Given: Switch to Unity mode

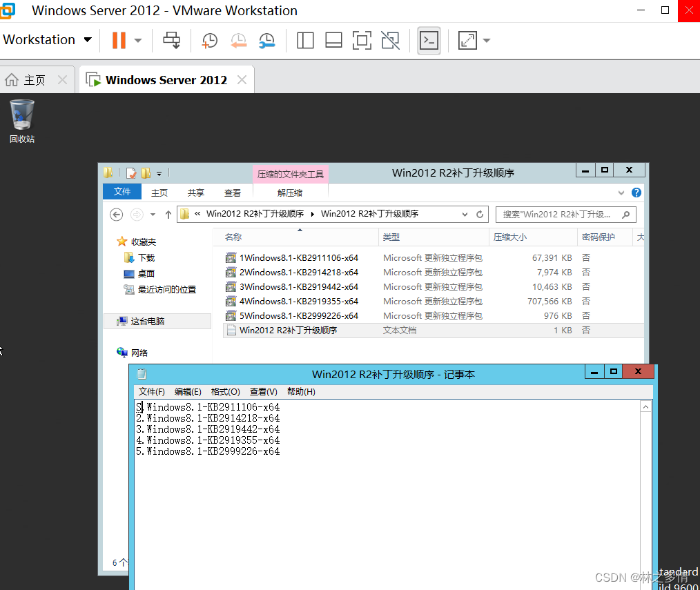Looking at the screenshot, I should pos(391,40).
